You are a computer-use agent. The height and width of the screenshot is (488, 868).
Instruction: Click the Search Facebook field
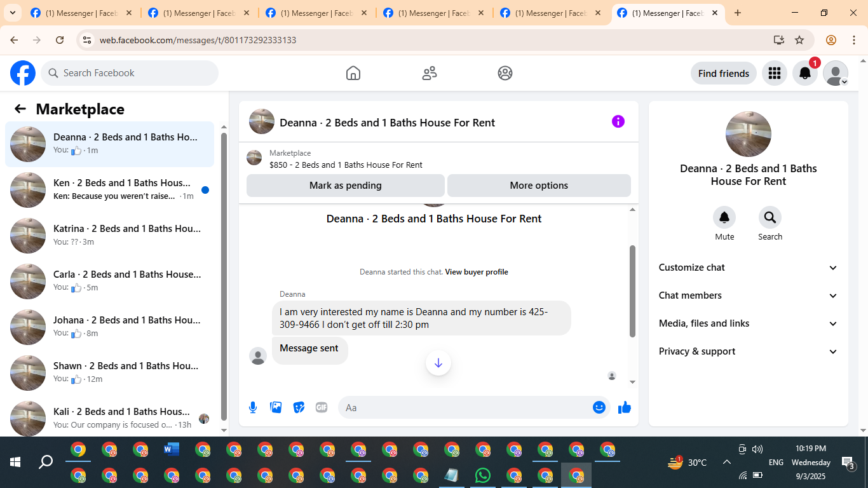[x=130, y=73]
